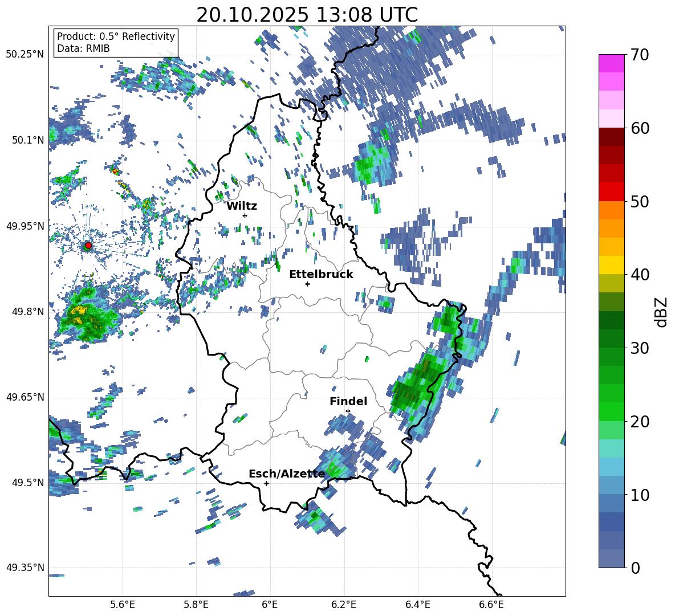Click the 49.35°N latitude label
This screenshot has width=675, height=616.
point(25,568)
